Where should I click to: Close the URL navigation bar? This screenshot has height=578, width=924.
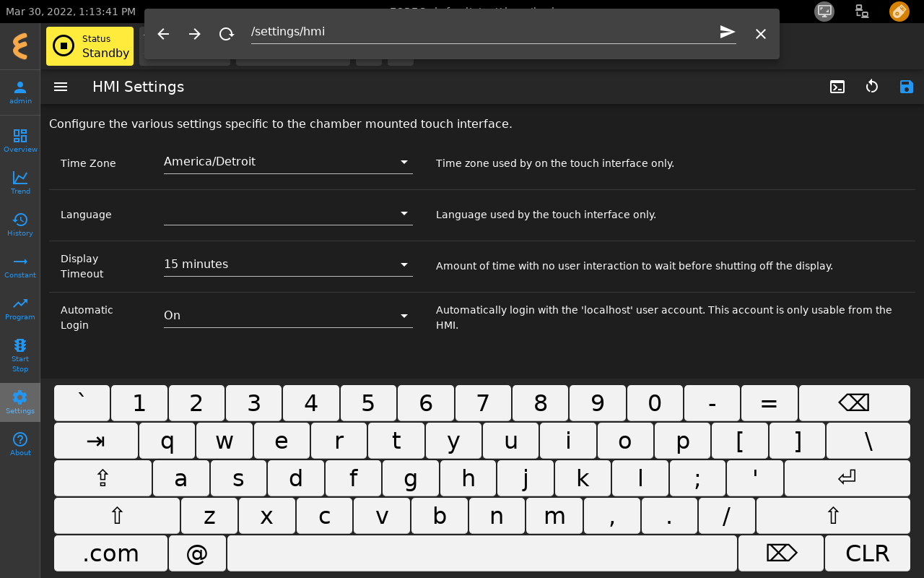click(761, 34)
